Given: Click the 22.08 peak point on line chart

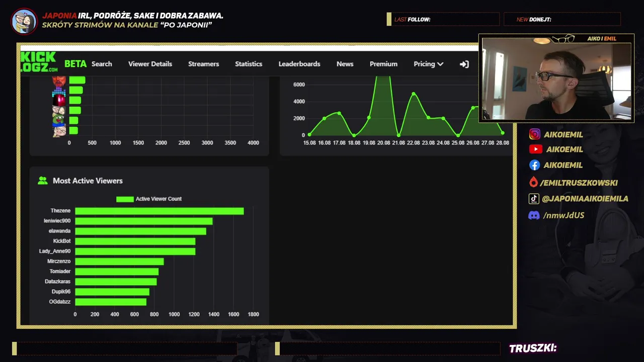Looking at the screenshot, I should coord(414,94).
